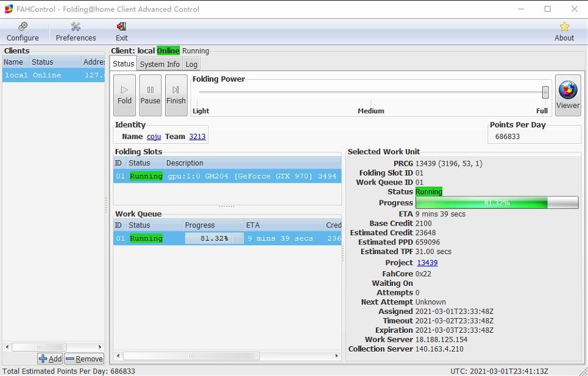
Task: Click the 81.32% work unit progress bar
Action: [497, 202]
